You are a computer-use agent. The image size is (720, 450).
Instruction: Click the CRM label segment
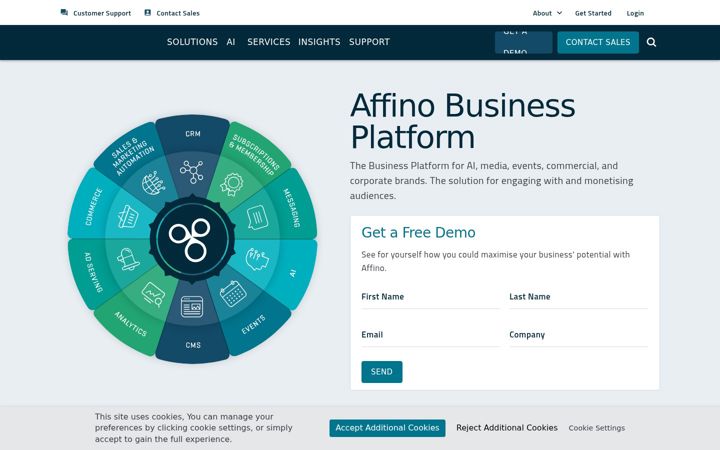click(x=192, y=134)
